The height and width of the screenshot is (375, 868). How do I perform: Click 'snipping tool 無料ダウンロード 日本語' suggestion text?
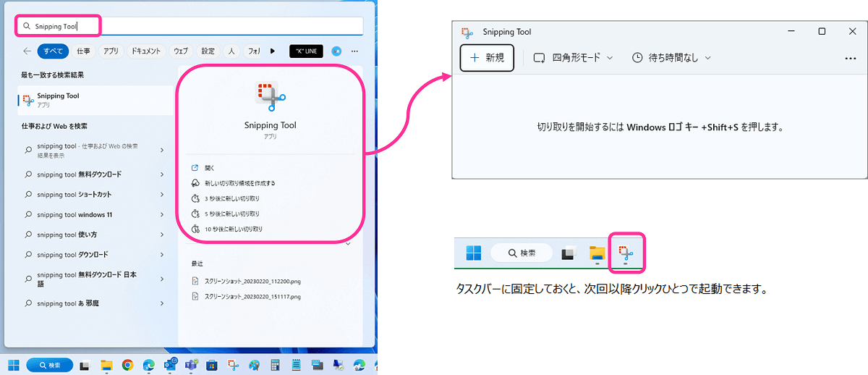pos(86,279)
